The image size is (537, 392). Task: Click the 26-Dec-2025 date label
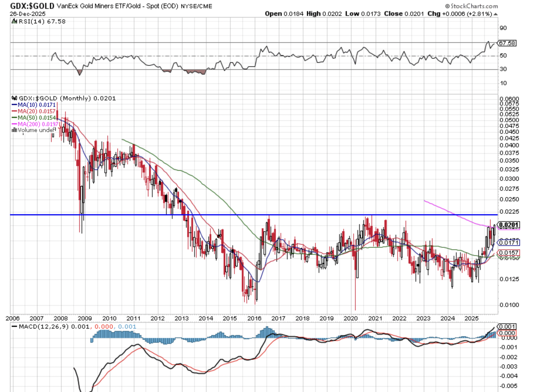(28, 14)
